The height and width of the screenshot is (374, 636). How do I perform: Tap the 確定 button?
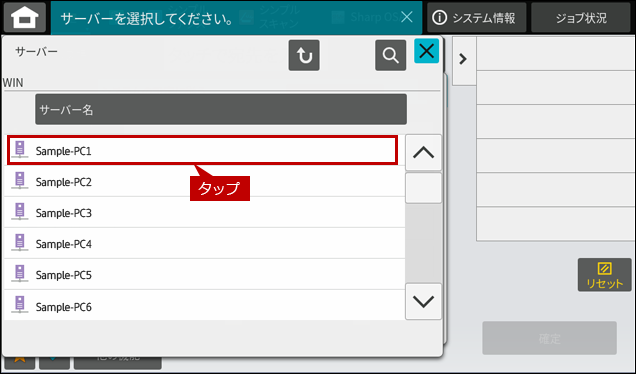[550, 338]
